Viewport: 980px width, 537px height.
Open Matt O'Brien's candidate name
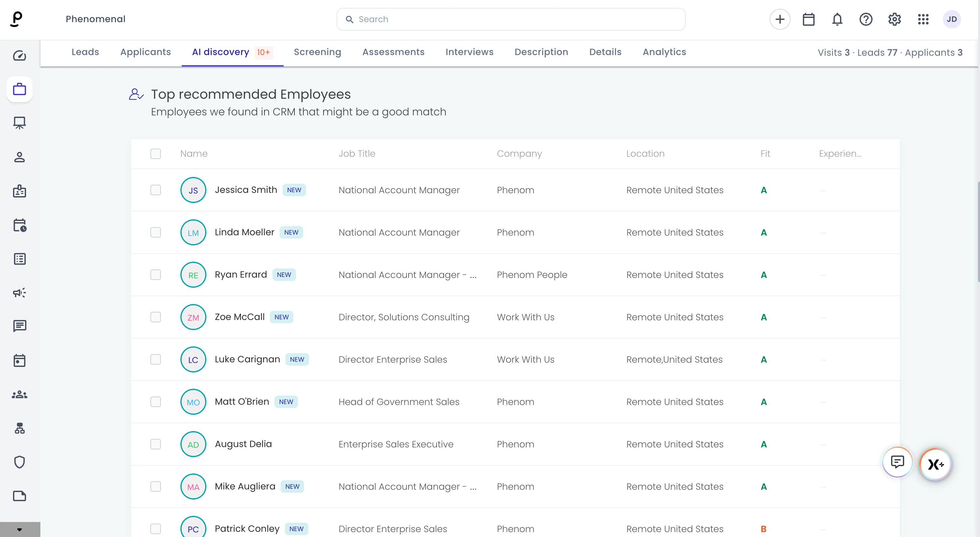[242, 401]
